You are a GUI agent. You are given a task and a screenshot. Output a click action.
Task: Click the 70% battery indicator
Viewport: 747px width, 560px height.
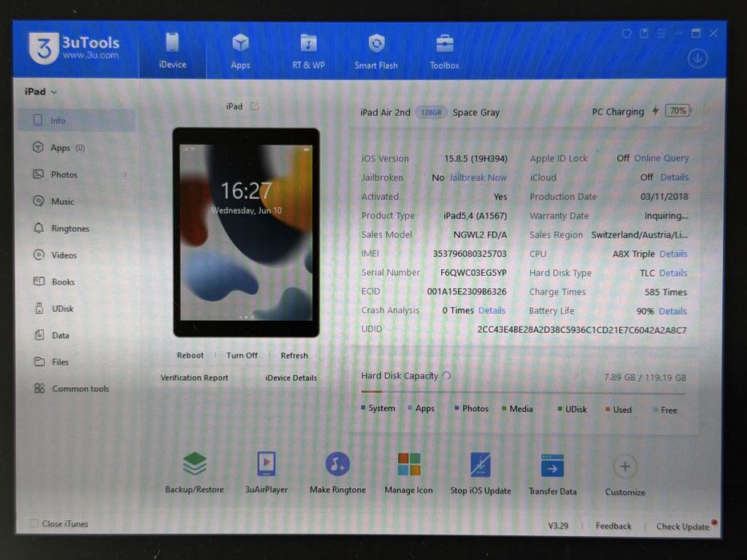click(x=678, y=111)
